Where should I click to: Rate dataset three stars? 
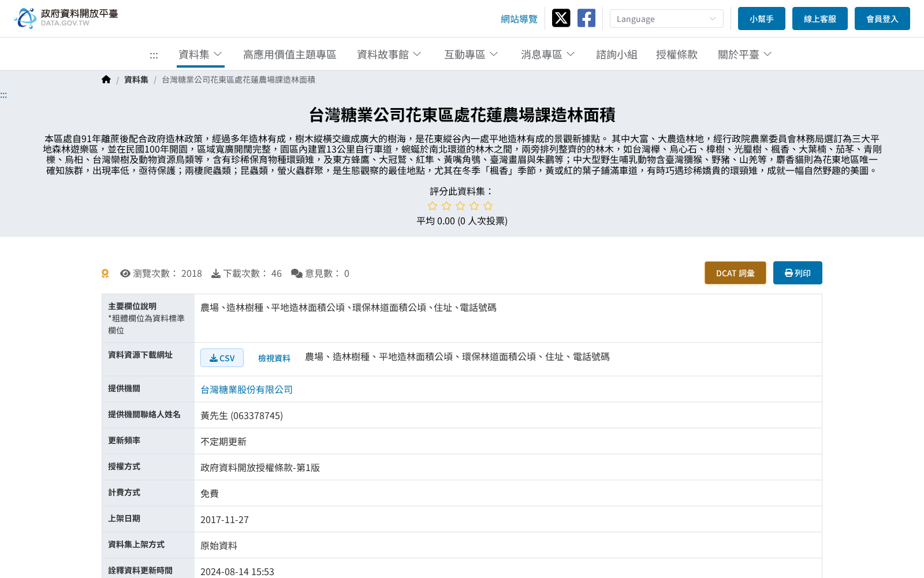(x=460, y=206)
